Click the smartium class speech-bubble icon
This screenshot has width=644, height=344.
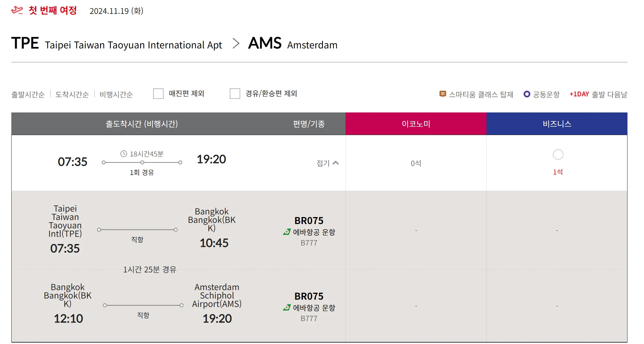442,94
